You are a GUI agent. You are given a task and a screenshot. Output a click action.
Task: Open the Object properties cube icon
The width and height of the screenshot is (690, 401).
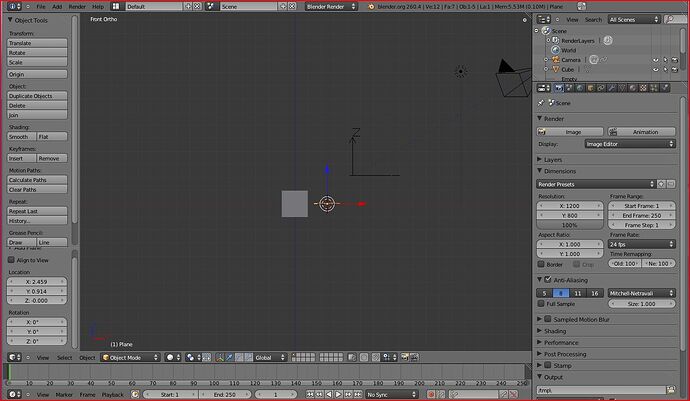[x=590, y=88]
